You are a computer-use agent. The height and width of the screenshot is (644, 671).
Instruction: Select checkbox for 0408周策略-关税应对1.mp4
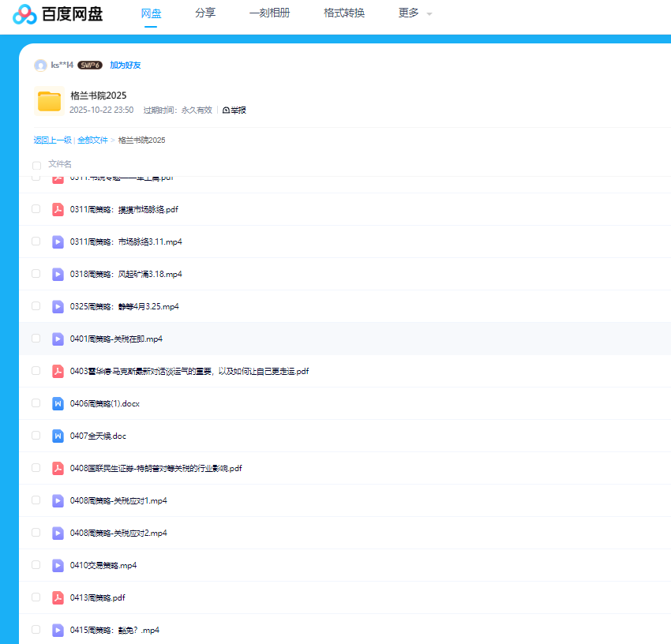(36, 500)
